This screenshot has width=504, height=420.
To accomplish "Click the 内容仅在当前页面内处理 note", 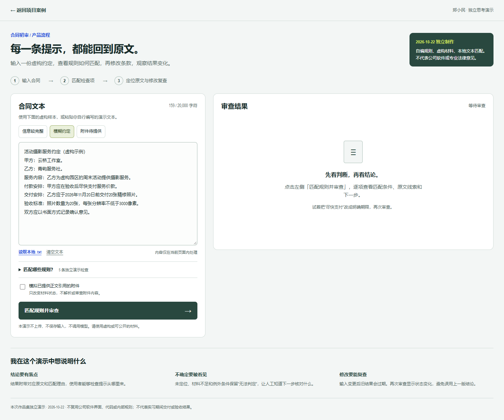I will coord(176,252).
